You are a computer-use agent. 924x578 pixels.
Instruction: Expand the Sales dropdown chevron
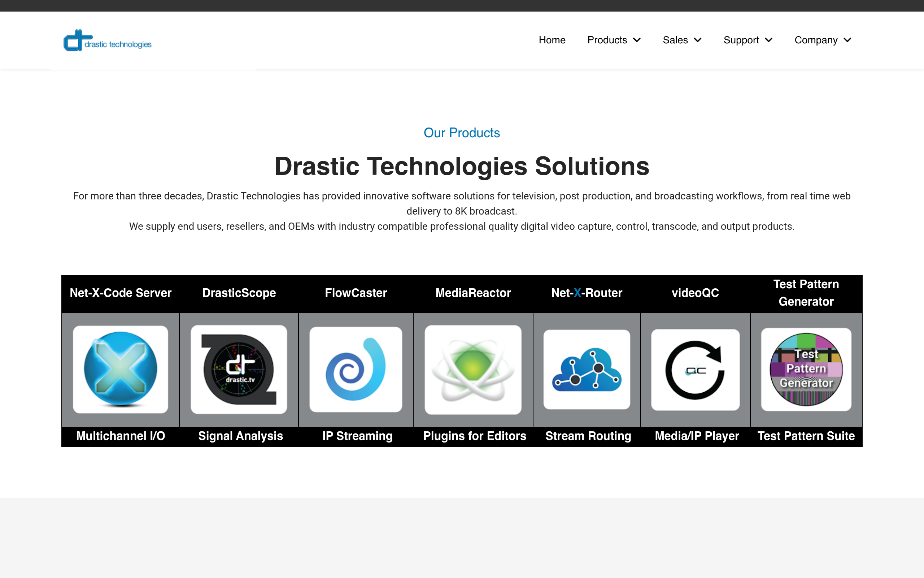click(x=698, y=40)
